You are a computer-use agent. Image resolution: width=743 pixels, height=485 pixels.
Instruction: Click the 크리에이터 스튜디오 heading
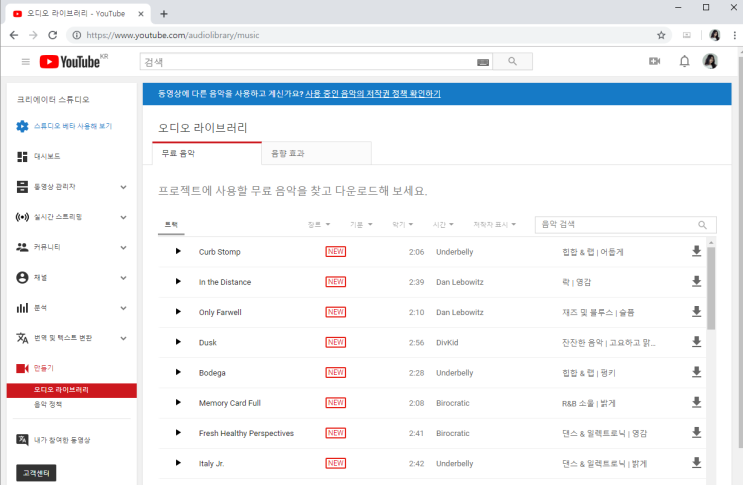[x=53, y=99]
